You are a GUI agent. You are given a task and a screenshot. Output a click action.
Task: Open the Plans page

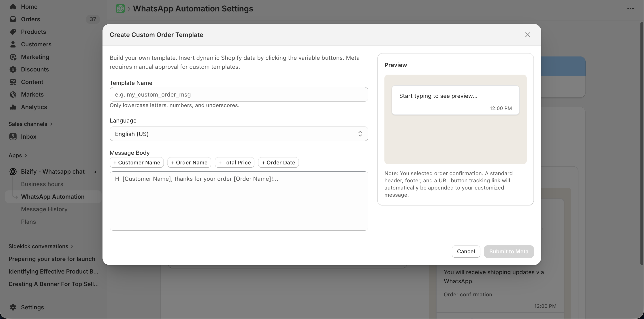click(x=28, y=222)
